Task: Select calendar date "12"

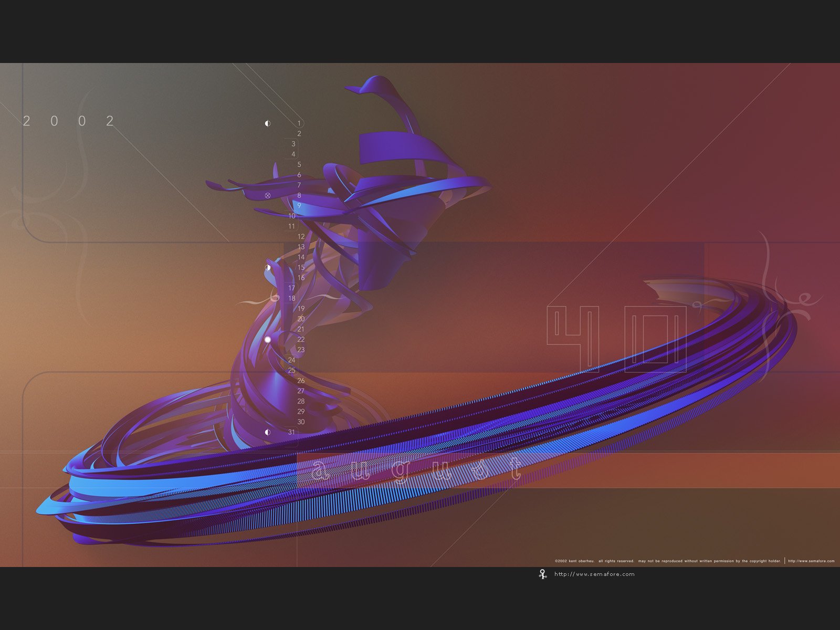Action: [301, 237]
